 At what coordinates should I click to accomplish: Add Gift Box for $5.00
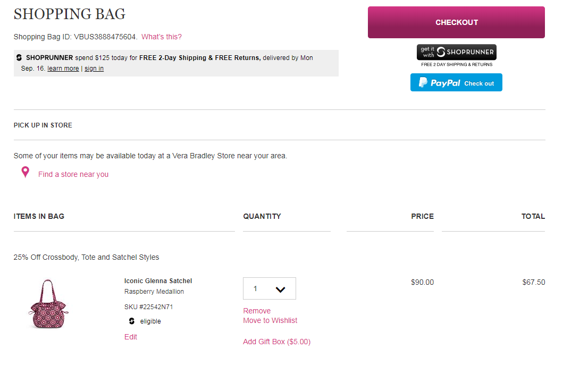click(x=276, y=342)
